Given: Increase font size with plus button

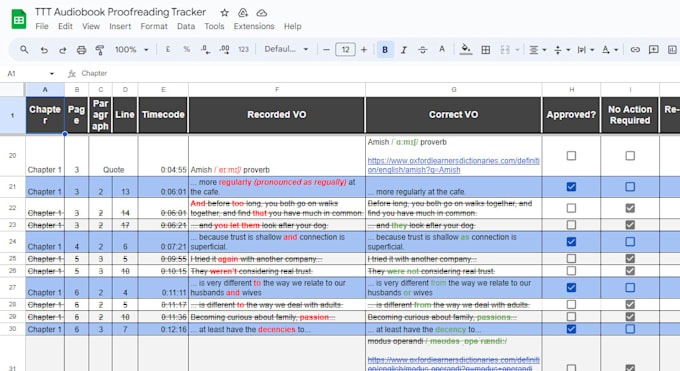Looking at the screenshot, I should 364,50.
